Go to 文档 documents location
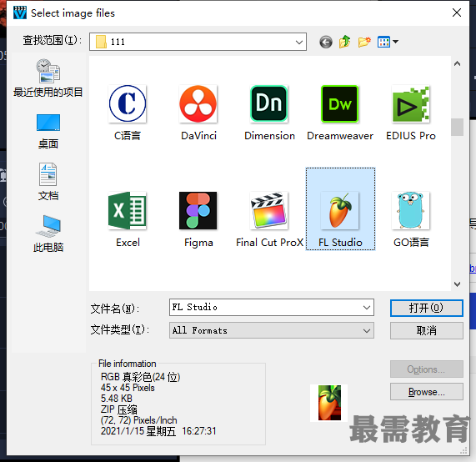 point(48,182)
